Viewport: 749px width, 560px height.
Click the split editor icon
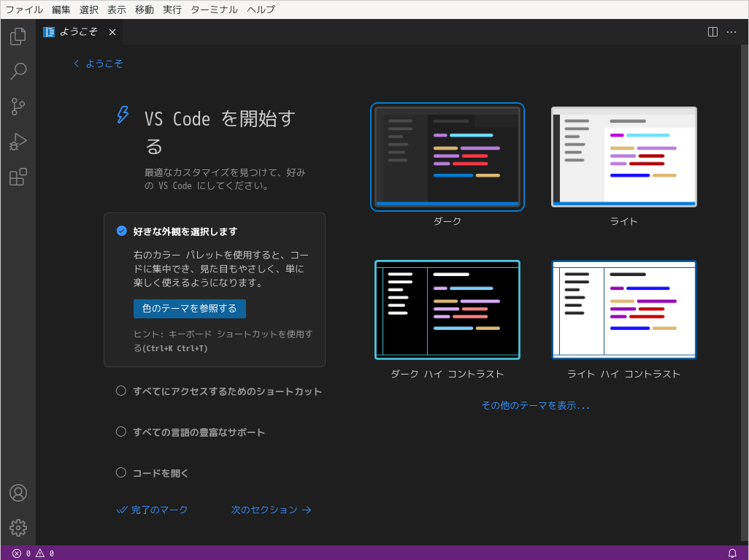(x=712, y=32)
